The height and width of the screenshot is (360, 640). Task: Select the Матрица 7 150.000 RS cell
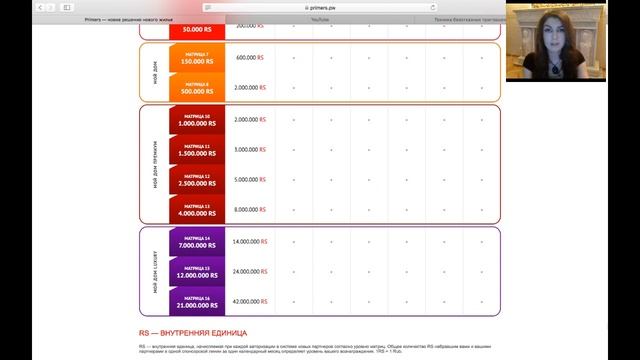[x=197, y=58]
